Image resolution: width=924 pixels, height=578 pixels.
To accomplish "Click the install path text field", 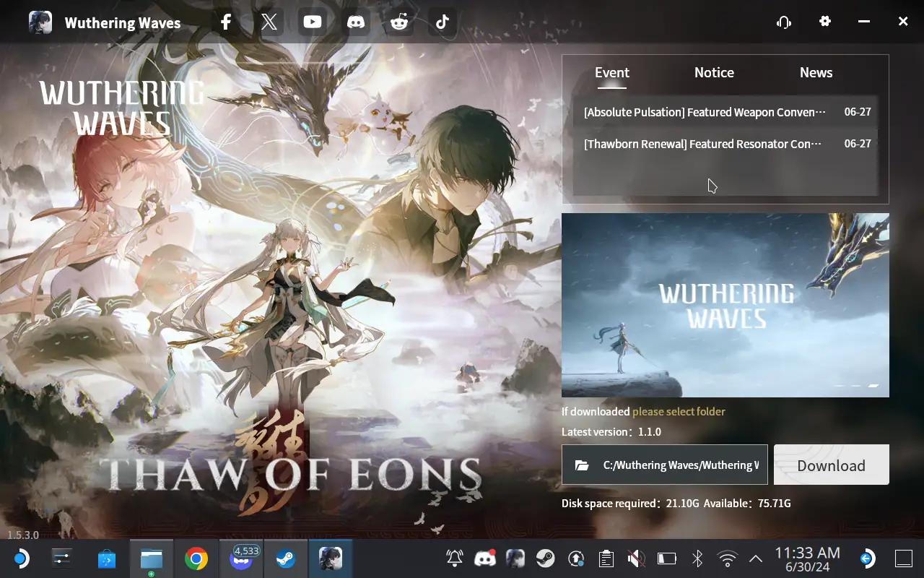I will pyautogui.click(x=680, y=465).
